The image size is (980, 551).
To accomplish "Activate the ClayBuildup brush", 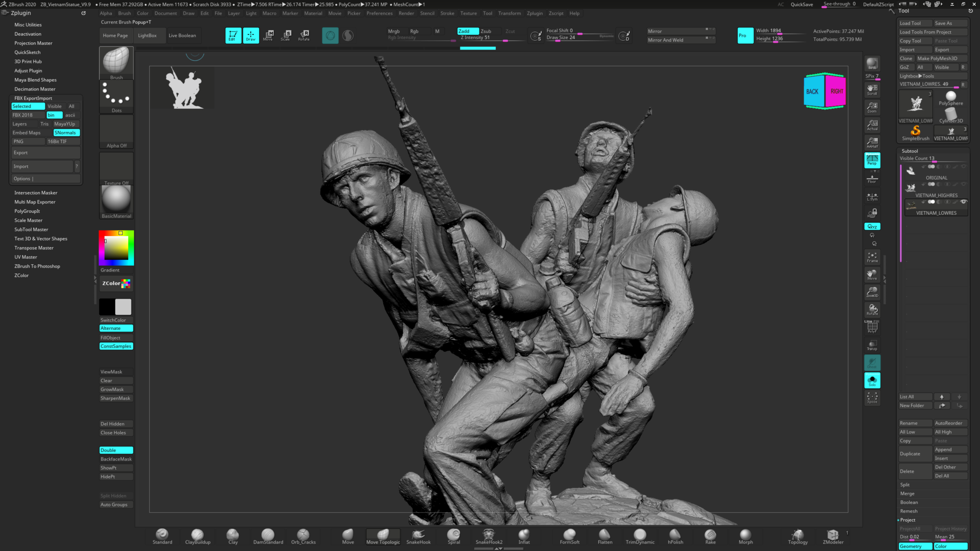I will coord(197,536).
